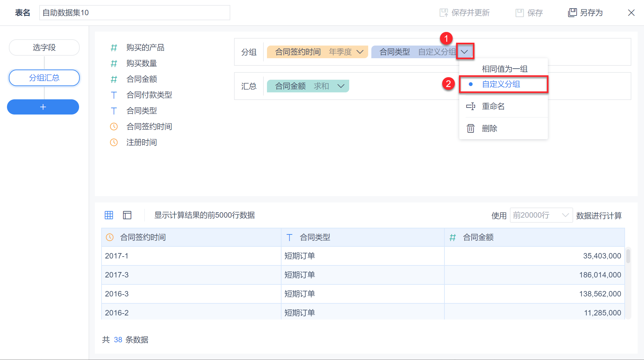This screenshot has width=644, height=360.
Task: Select the 分组汇总 step
Action: tap(44, 78)
